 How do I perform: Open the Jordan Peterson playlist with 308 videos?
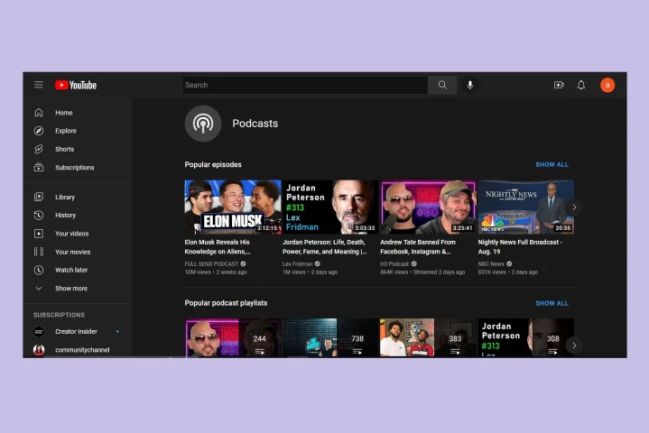pyautogui.click(x=526, y=337)
